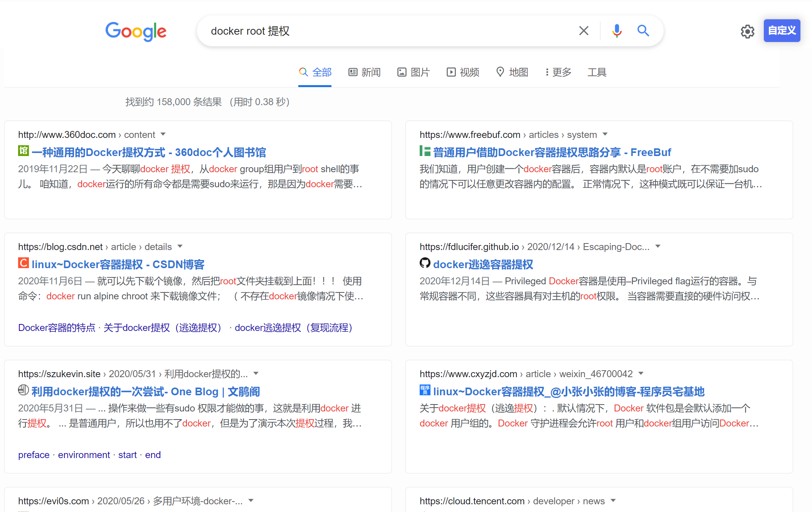Open the 工具 options
This screenshot has height=512, width=812.
[x=597, y=72]
